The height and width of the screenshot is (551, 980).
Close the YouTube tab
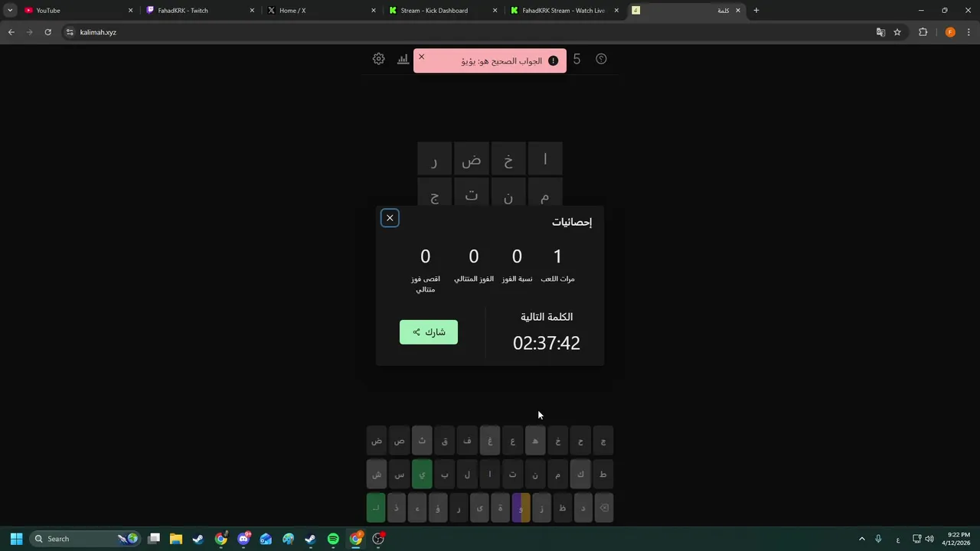(x=130, y=11)
